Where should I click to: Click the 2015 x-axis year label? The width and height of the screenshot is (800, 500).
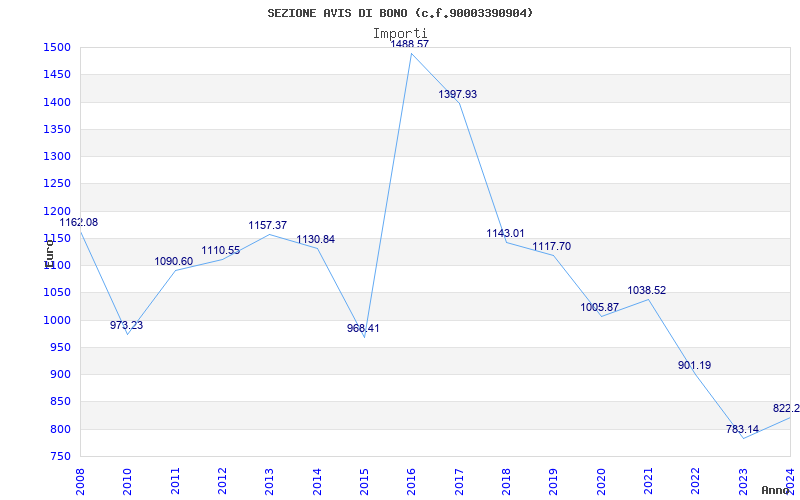click(x=364, y=482)
